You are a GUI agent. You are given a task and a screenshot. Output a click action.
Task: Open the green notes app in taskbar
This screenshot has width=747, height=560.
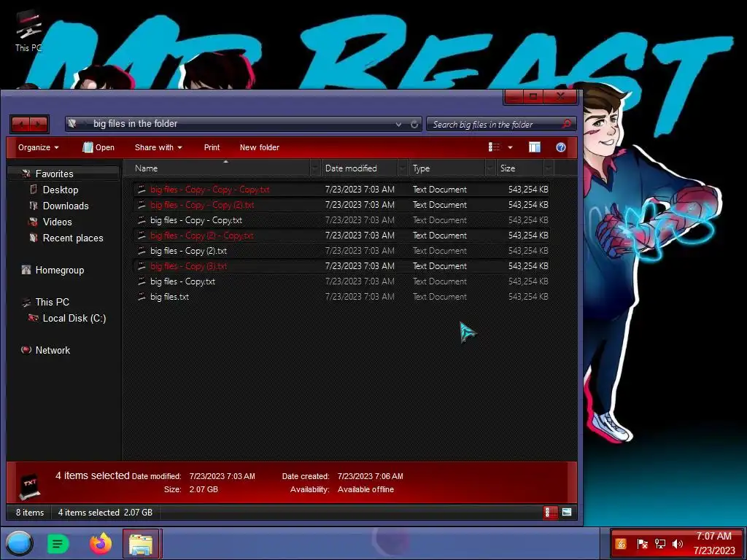[x=58, y=544]
